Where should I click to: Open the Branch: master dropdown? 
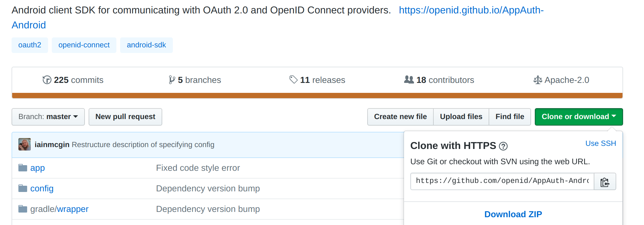click(x=48, y=117)
